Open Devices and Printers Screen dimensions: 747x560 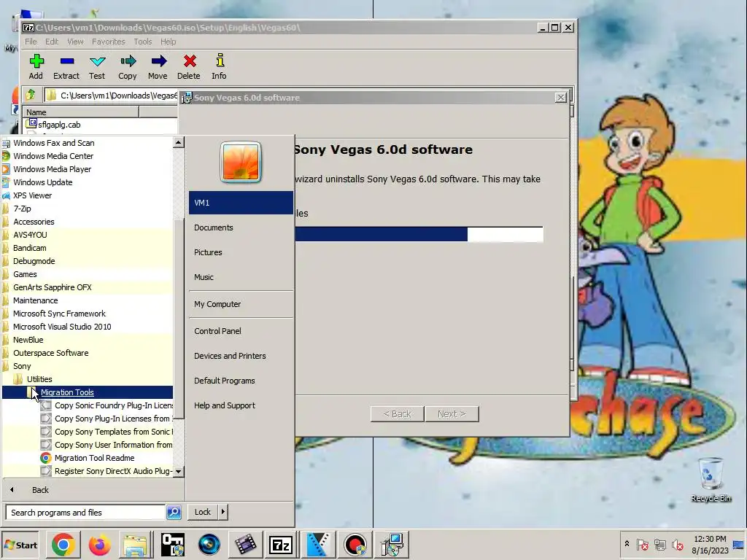point(230,356)
